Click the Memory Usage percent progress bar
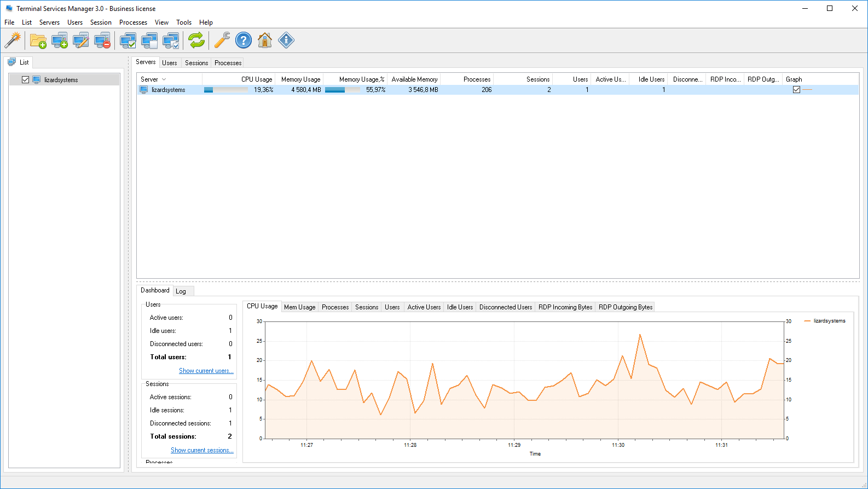This screenshot has width=868, height=489. [342, 90]
